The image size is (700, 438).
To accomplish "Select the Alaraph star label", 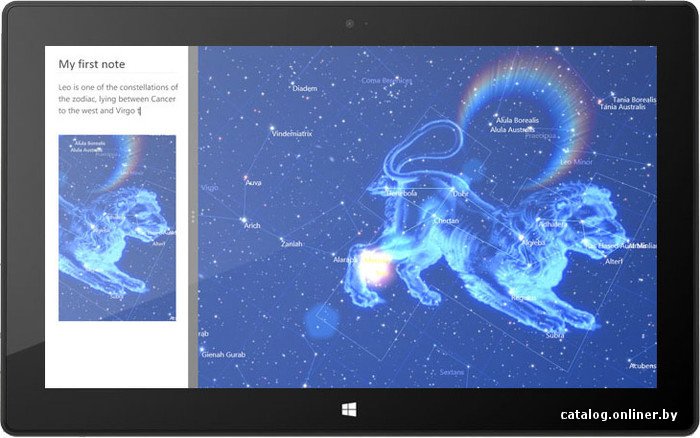I will [345, 259].
